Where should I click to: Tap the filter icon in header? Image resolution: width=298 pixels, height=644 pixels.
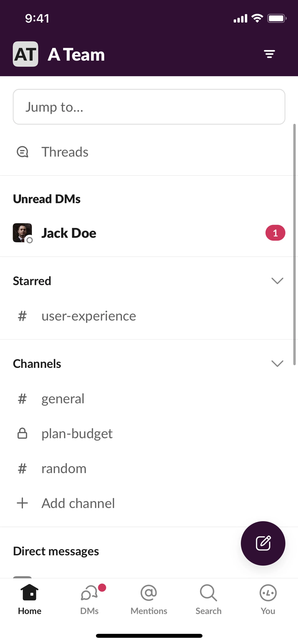coord(269,54)
